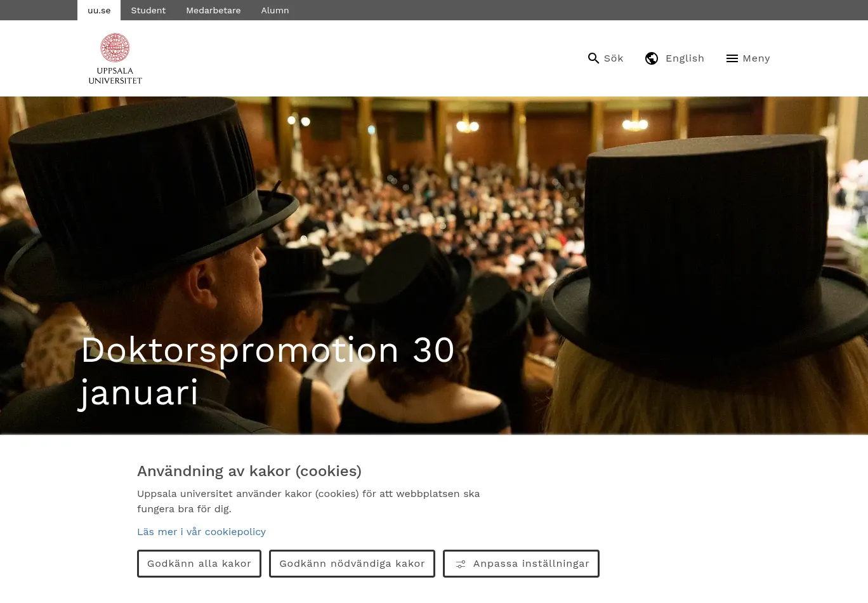Click the Sök search label
868x603 pixels.
coord(614,58)
